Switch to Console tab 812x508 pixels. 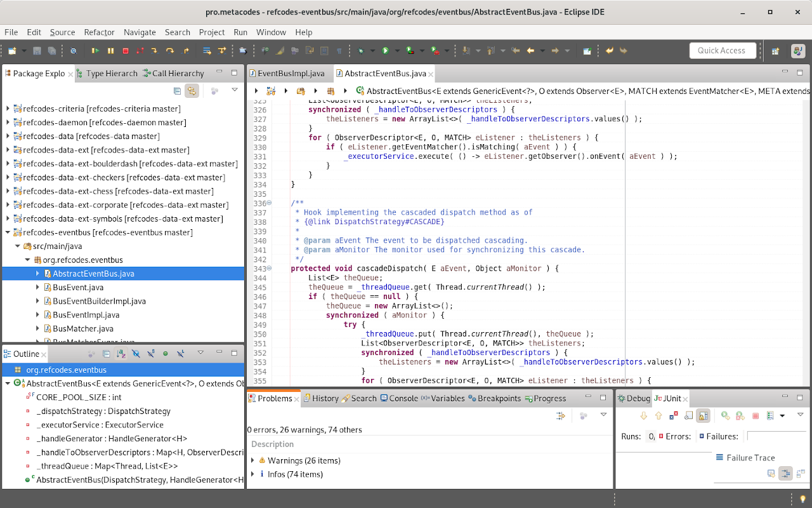coord(399,398)
